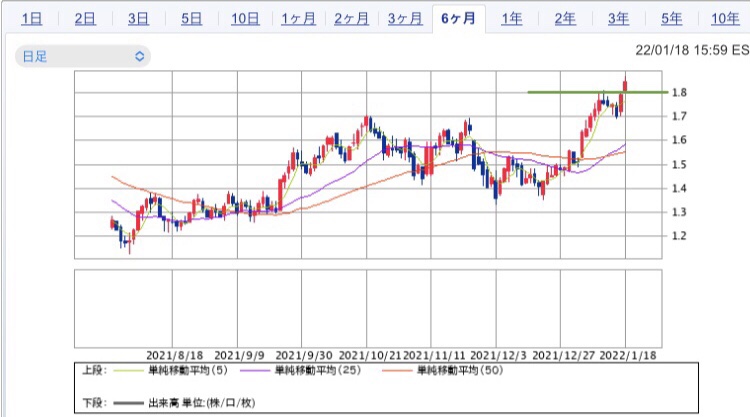Switch to the 1日 period tab
The height and width of the screenshot is (417, 750).
[x=32, y=19]
